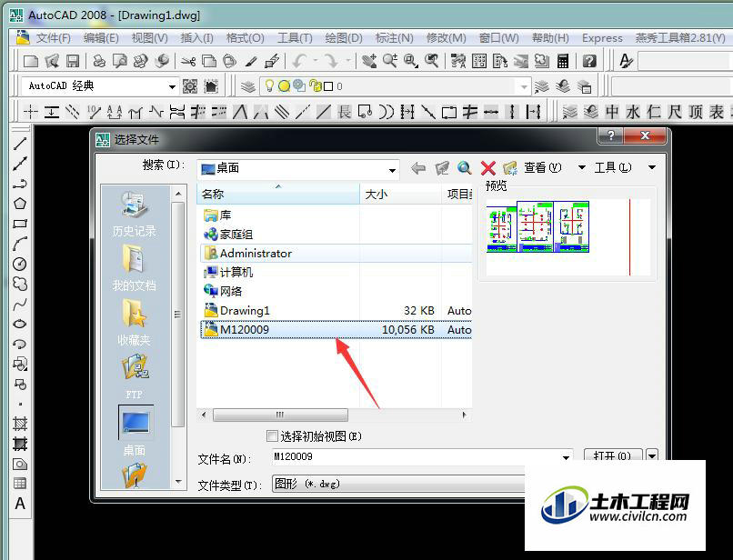Viewport: 733px width, 560px height.
Task: Click the Create New Folder icon
Action: (x=510, y=168)
